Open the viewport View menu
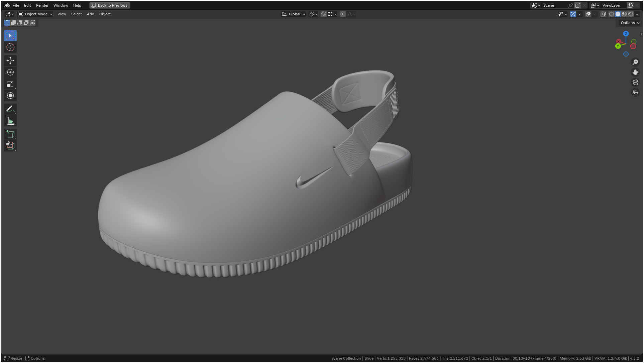 coord(62,14)
